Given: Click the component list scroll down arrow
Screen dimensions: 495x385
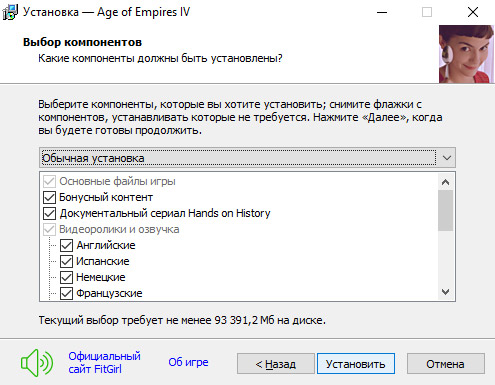Looking at the screenshot, I should [445, 292].
